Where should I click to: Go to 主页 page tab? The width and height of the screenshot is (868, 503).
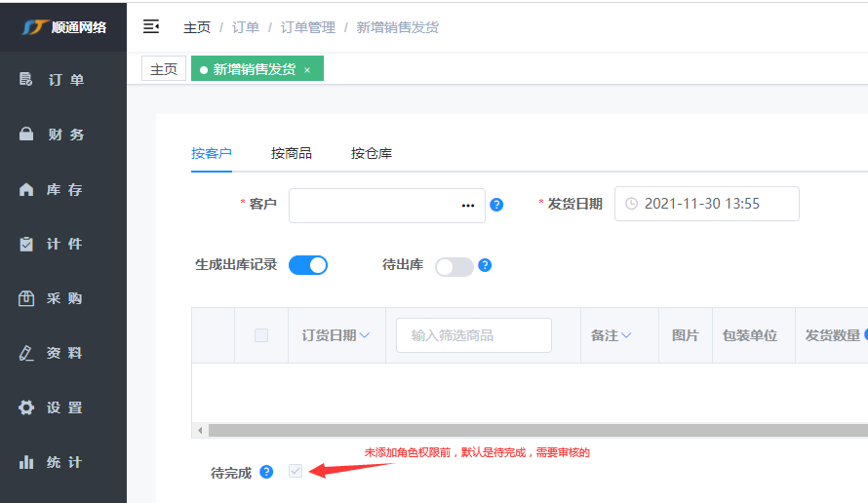164,69
